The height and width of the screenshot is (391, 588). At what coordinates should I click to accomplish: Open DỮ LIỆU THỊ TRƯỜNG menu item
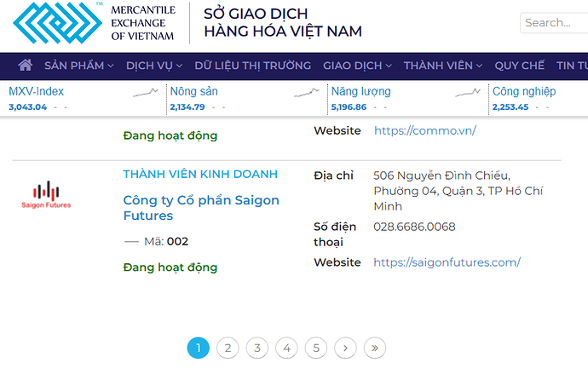253,66
